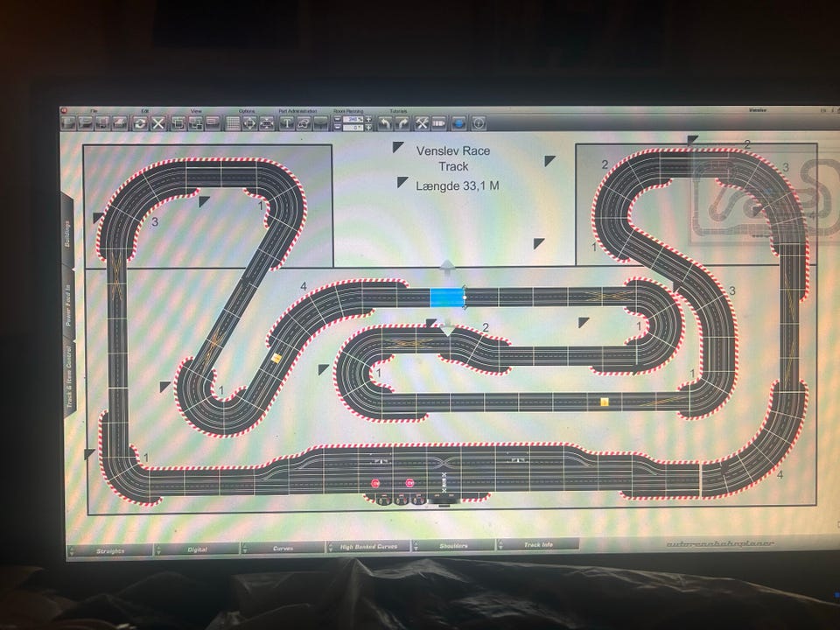
Task: Click the freehand shape draw icon
Action: [x=304, y=123]
